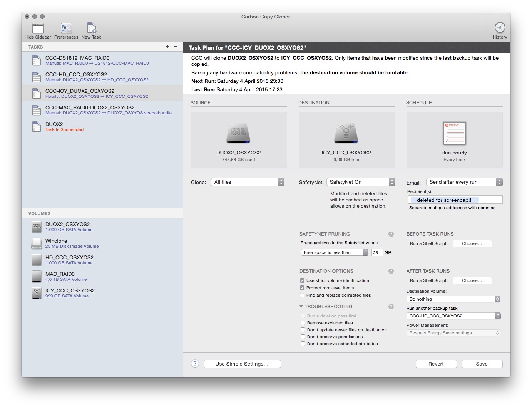This screenshot has width=532, height=408.
Task: Click the Run a deletion pass first checkbox
Action: coord(303,316)
